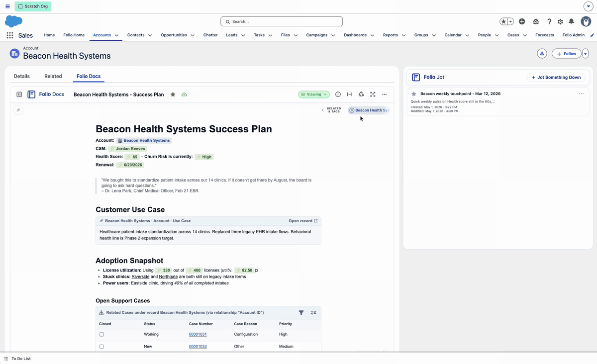597x364 pixels.
Task: Expand the document to fullscreen
Action: pyautogui.click(x=373, y=94)
